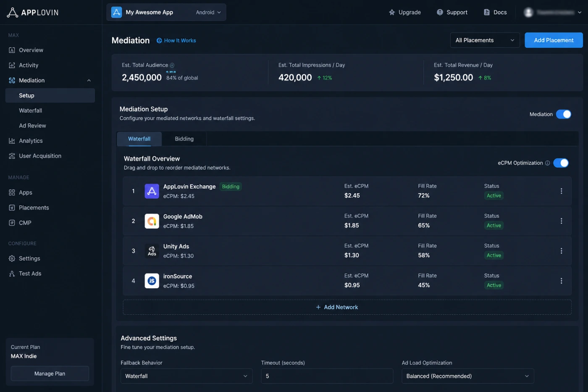Toggle the Mediation switch off
The width and height of the screenshot is (588, 392).
[x=563, y=114]
